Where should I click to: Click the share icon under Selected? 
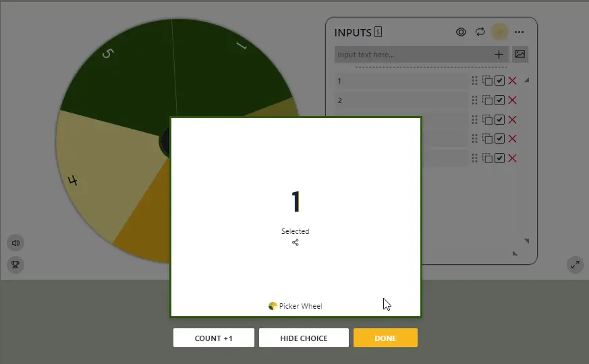click(296, 243)
